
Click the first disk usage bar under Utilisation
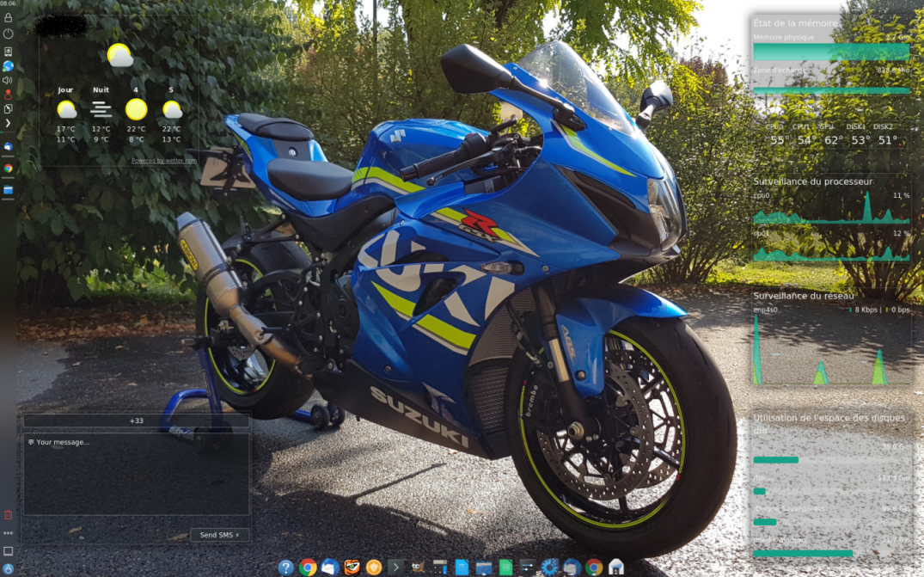pos(831,460)
